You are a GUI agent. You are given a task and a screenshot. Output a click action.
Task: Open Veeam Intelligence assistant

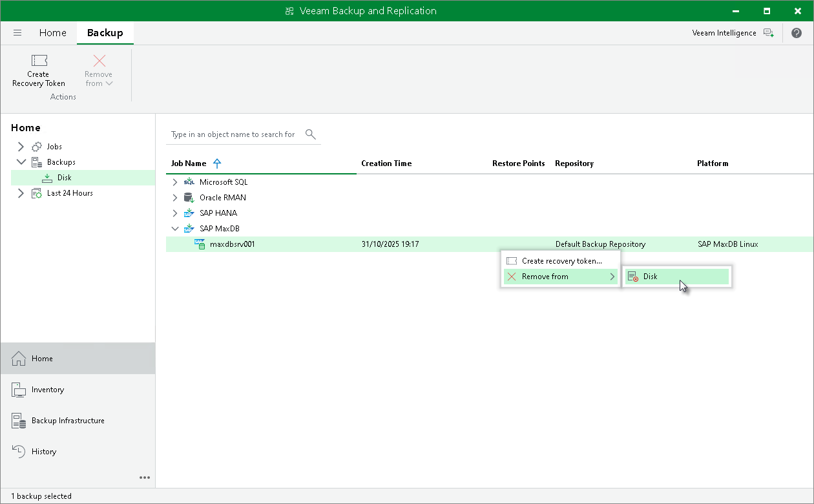click(x=733, y=33)
